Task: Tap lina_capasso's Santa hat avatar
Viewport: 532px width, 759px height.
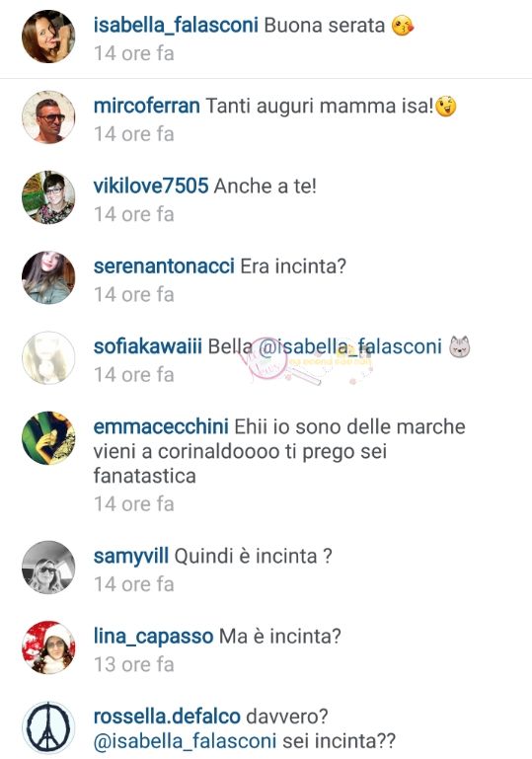Action: tap(48, 647)
